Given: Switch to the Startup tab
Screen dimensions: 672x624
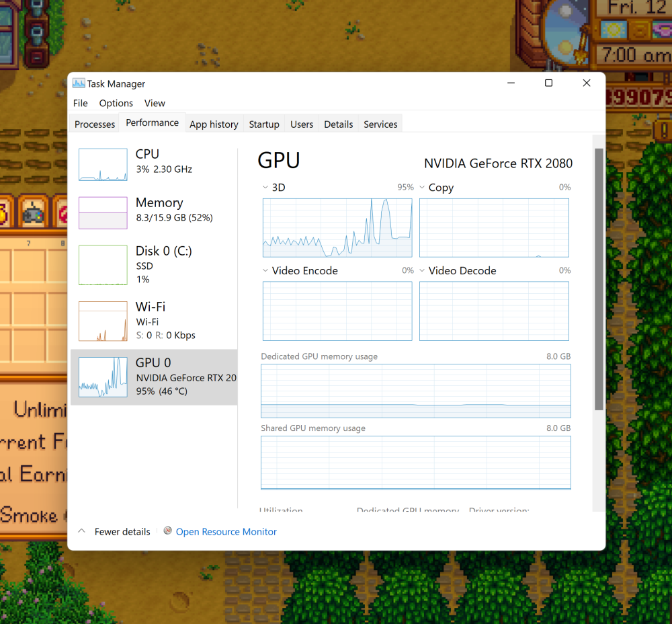Looking at the screenshot, I should click(264, 124).
